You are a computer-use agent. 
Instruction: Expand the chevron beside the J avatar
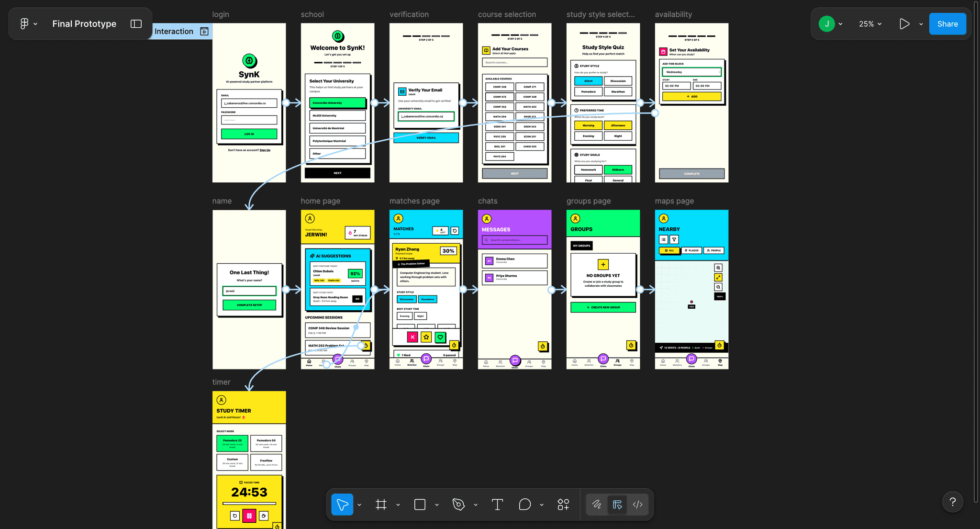(840, 24)
